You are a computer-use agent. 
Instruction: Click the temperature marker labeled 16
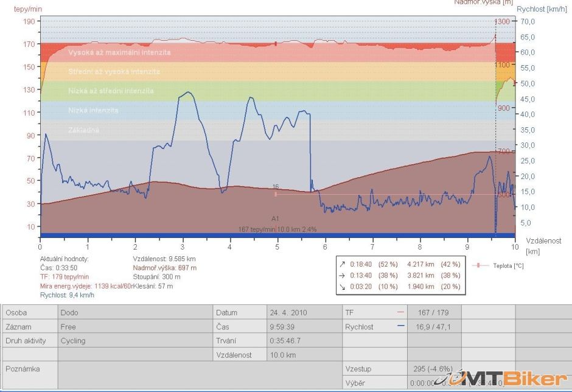pyautogui.click(x=276, y=194)
